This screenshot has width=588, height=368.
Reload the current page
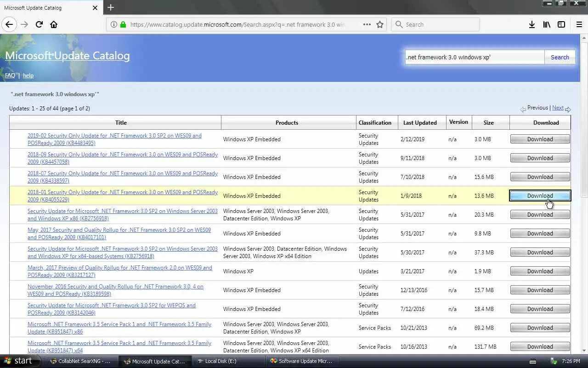click(39, 24)
